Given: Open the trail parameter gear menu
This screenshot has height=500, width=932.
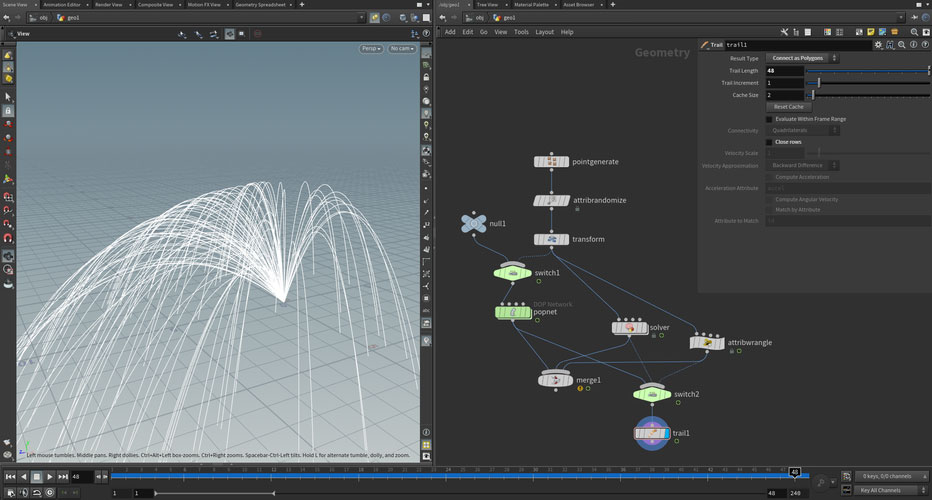Looking at the screenshot, I should pyautogui.click(x=879, y=45).
